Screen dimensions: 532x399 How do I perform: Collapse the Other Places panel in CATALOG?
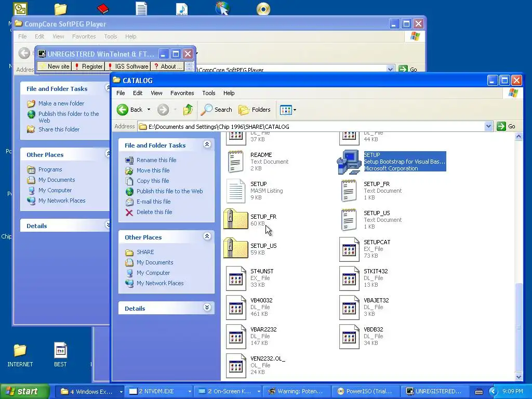point(207,236)
